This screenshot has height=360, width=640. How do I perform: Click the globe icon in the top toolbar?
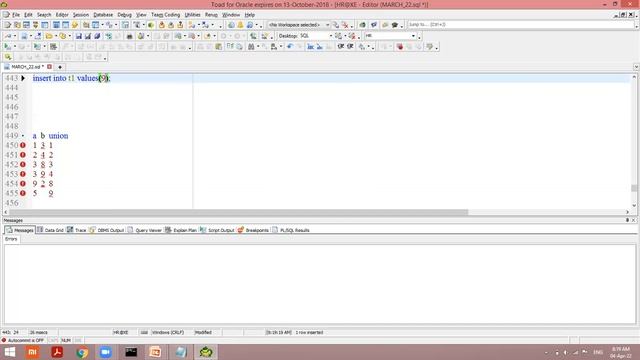point(231,25)
